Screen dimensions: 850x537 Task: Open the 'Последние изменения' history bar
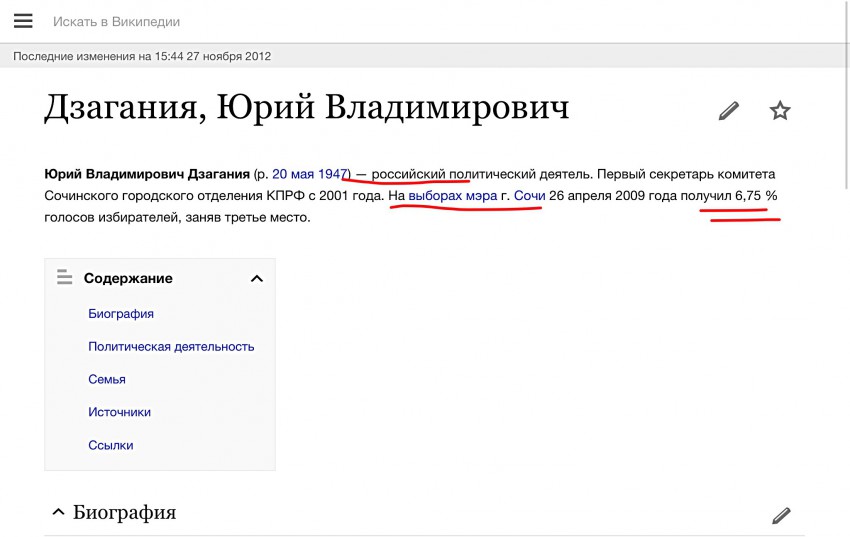[142, 56]
